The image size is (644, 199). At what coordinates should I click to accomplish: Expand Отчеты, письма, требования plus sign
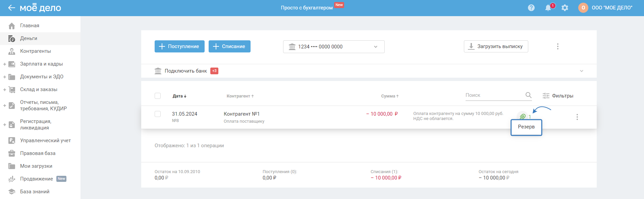click(5, 105)
